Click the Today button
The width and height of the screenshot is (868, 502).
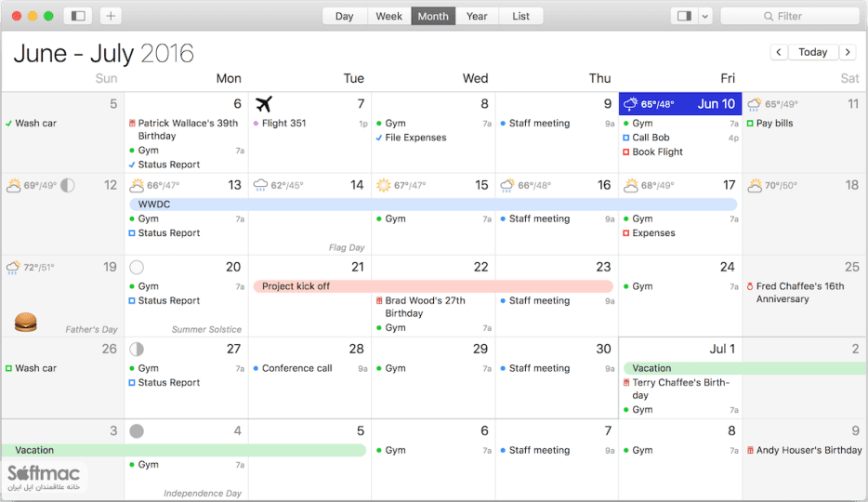[812, 52]
